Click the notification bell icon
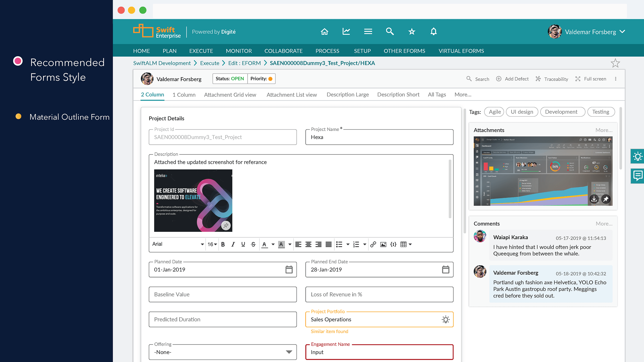Screen dimensions: 644x362 (x=433, y=32)
